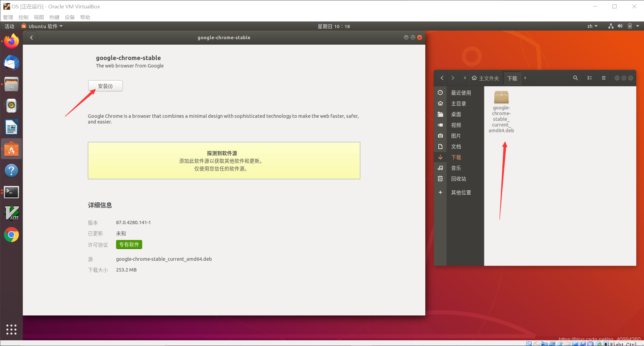Open the Files manager dock icon
The image size is (644, 346).
(11, 84)
